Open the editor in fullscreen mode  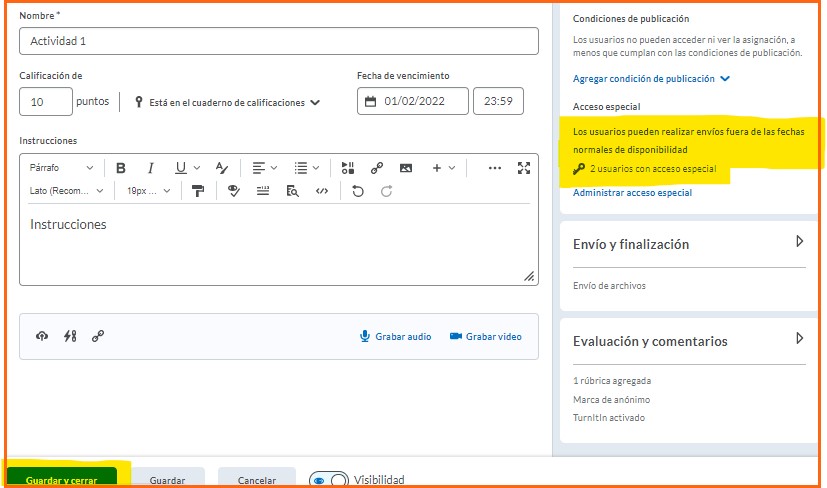tap(523, 168)
